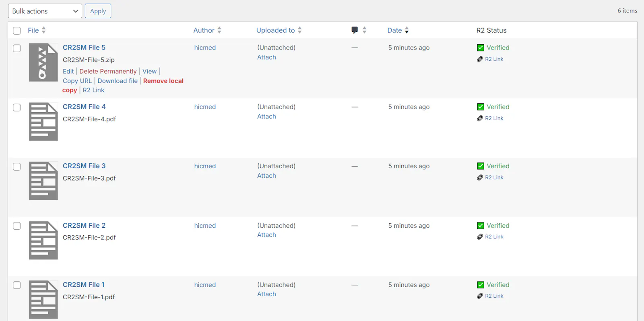Click the CR2SM-File-5.zip filename text
The height and width of the screenshot is (321, 644).
point(89,60)
